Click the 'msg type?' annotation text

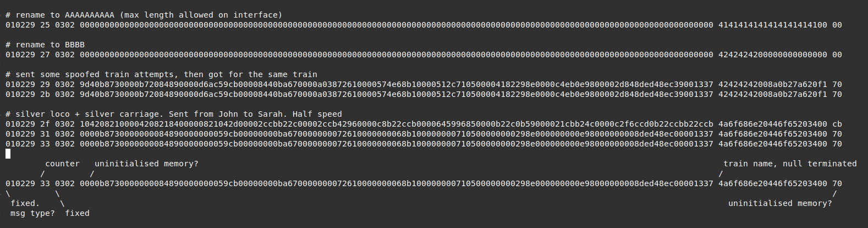pos(32,213)
